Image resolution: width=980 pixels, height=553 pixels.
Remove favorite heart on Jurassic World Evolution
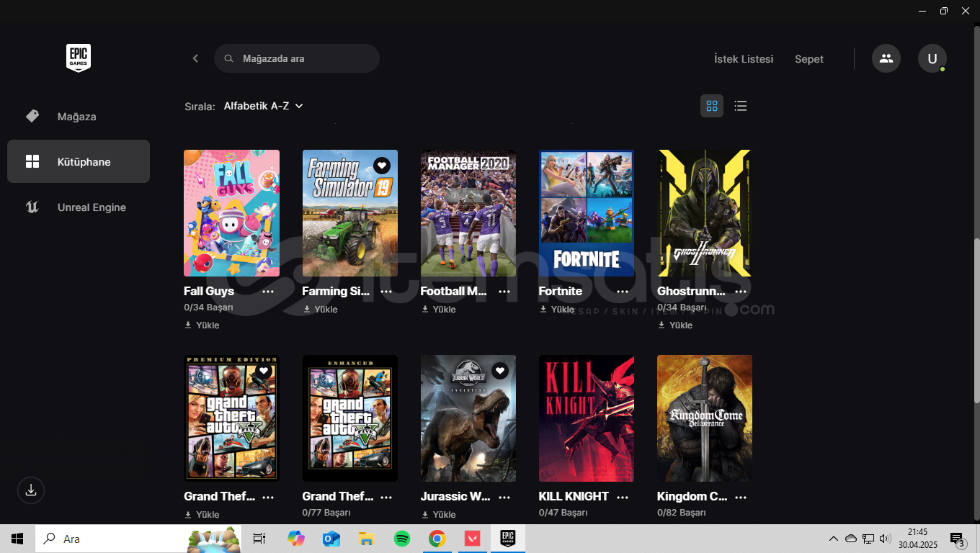pos(500,371)
